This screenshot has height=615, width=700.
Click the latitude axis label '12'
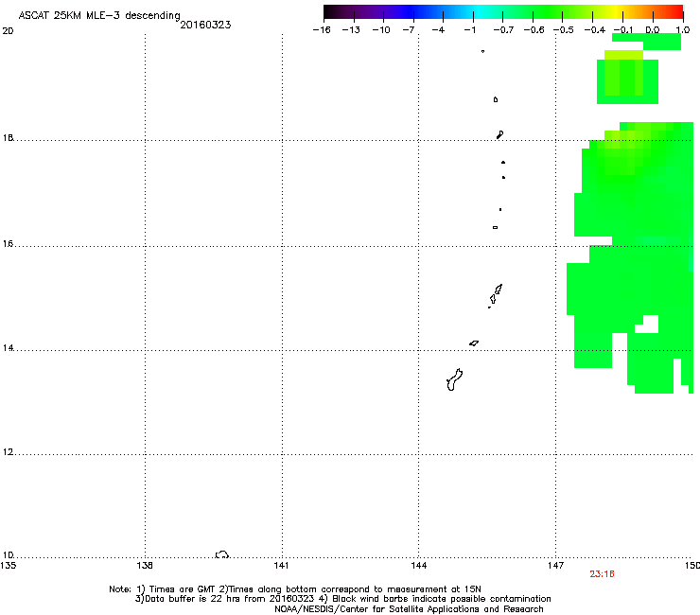click(x=8, y=452)
